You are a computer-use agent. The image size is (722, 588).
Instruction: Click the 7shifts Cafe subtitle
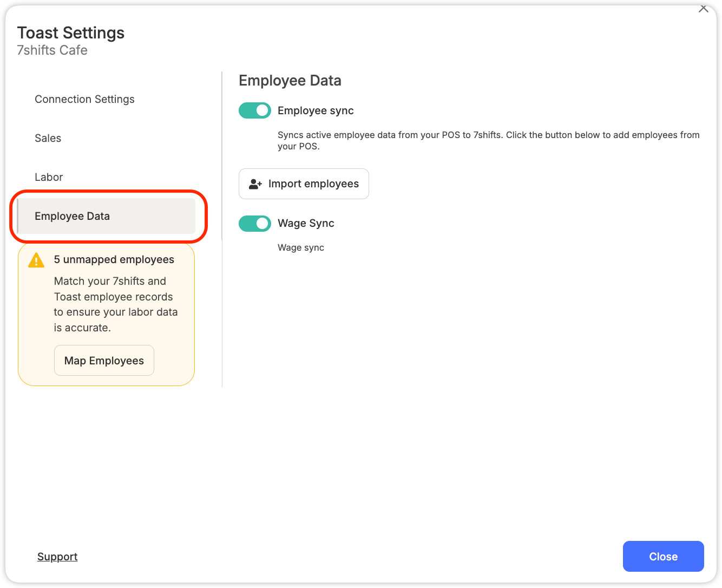[x=52, y=50]
